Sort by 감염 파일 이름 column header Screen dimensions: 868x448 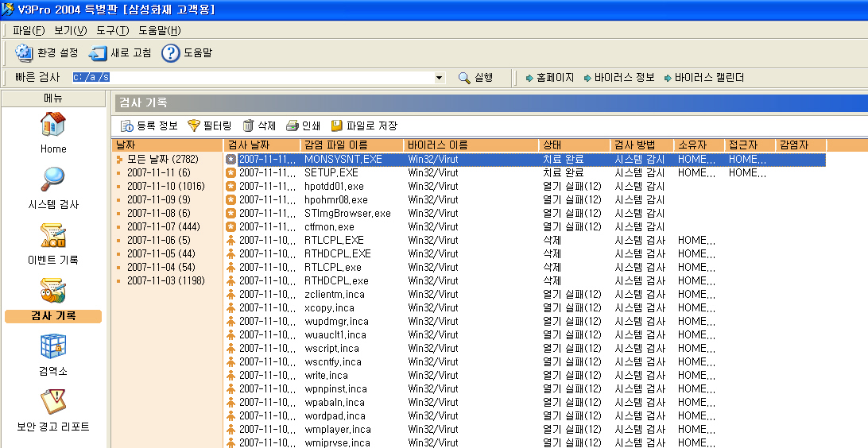(x=352, y=145)
